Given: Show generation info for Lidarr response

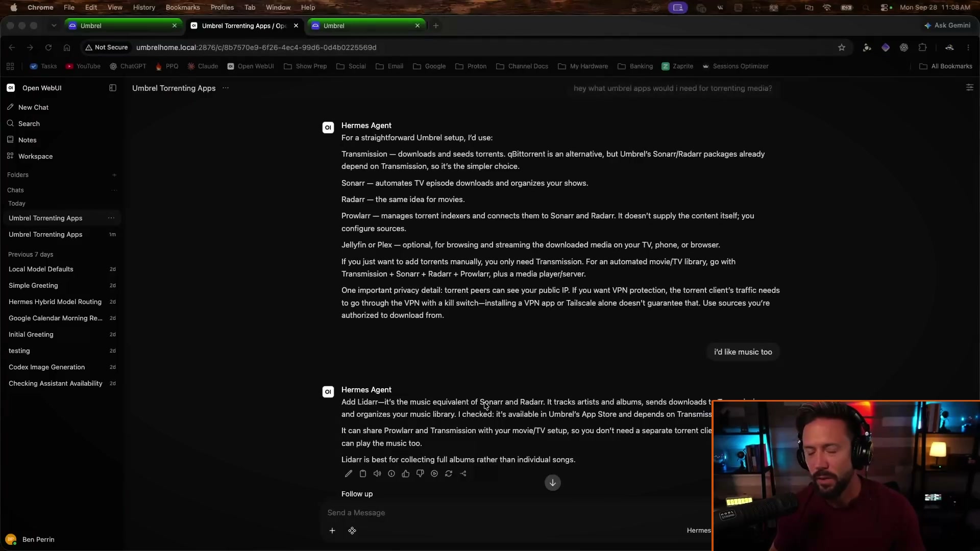Looking at the screenshot, I should pyautogui.click(x=391, y=473).
